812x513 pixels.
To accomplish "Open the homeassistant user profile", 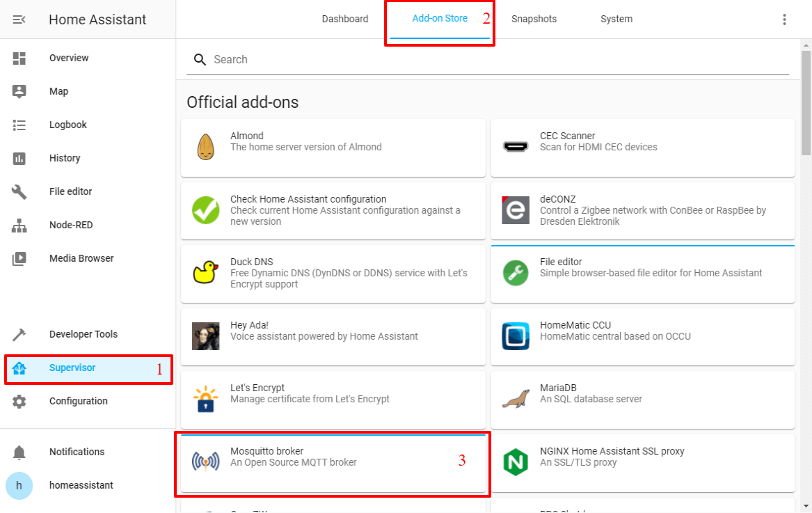I will click(x=81, y=485).
